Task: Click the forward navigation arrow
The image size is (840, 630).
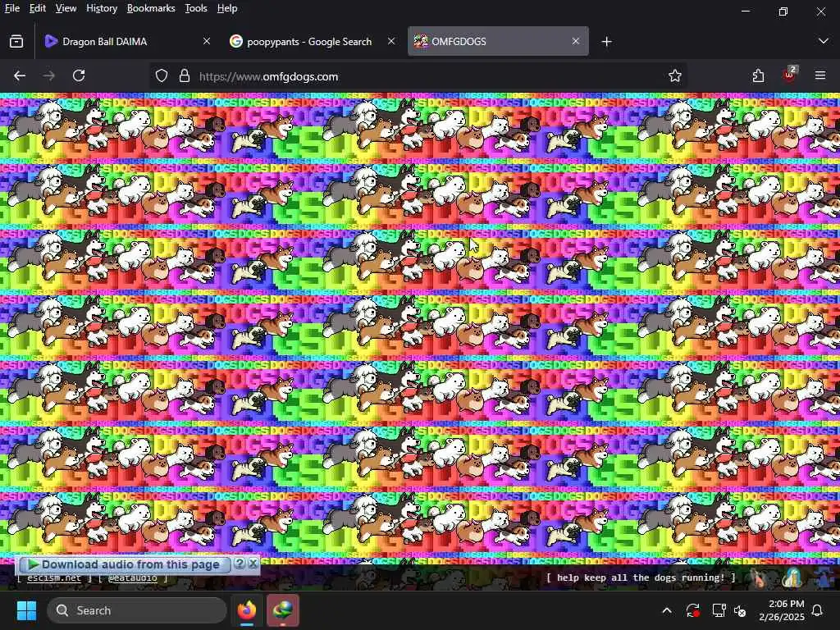Action: click(48, 76)
